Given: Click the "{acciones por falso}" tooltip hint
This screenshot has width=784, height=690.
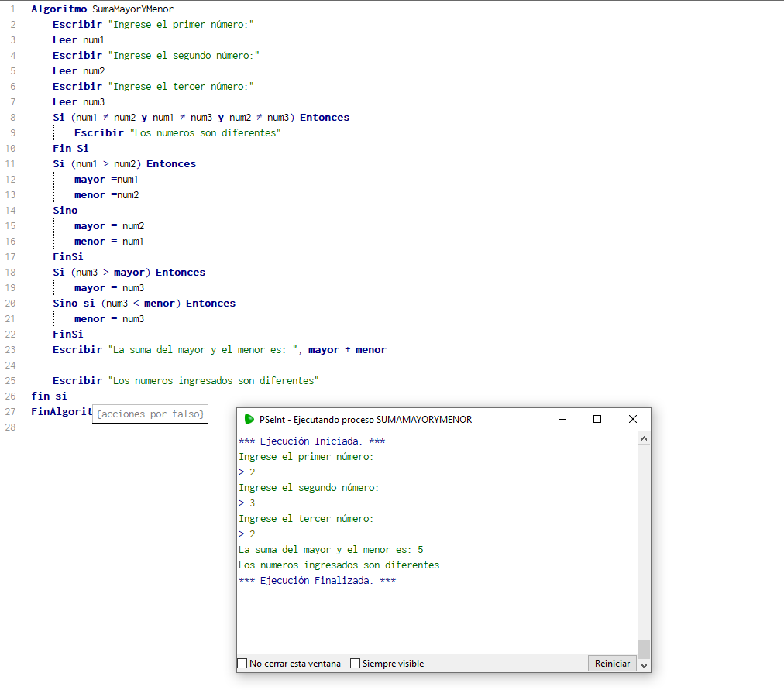Looking at the screenshot, I should pos(150,414).
